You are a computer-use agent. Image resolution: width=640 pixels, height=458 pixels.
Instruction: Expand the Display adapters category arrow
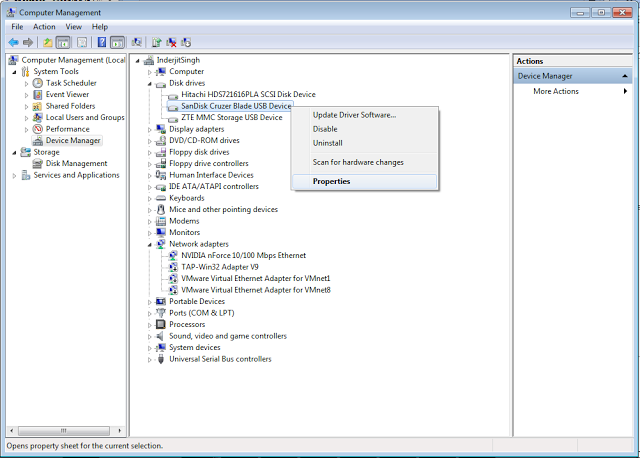coord(149,130)
